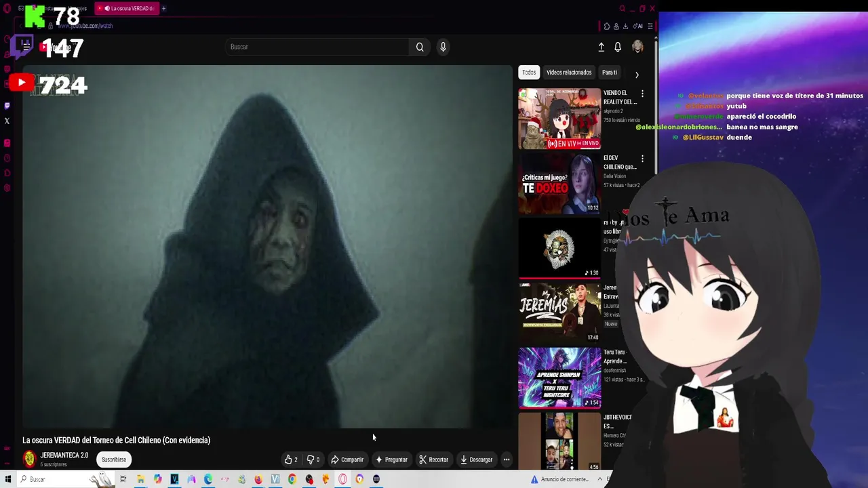Select the Videos relacionados filter chip
Screen dimensions: 868x488
(x=569, y=73)
